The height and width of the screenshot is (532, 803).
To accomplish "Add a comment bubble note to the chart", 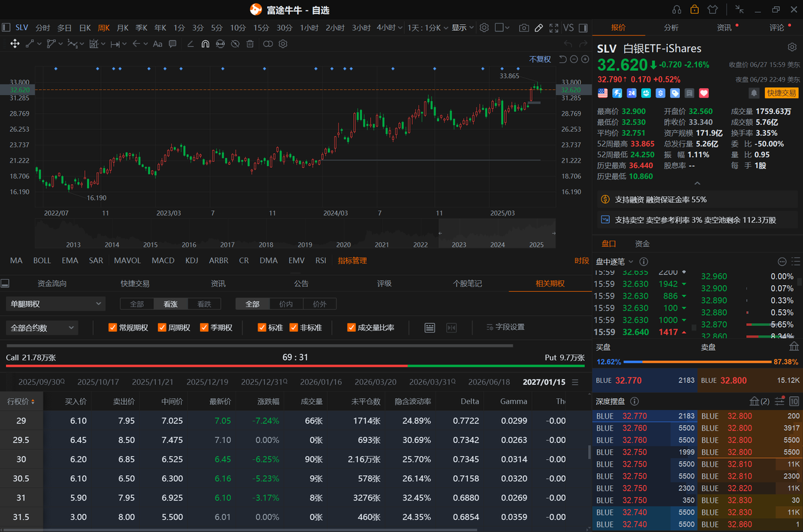I will (x=173, y=43).
